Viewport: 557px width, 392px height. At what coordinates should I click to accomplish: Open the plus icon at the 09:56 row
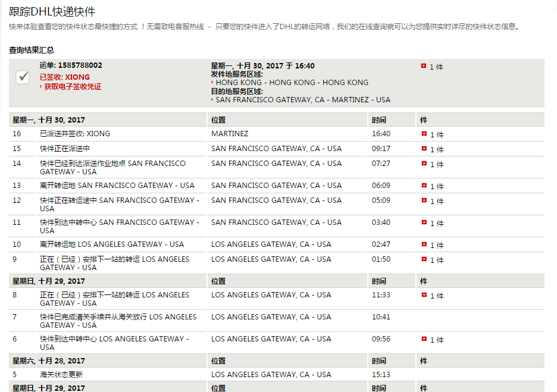pos(424,338)
